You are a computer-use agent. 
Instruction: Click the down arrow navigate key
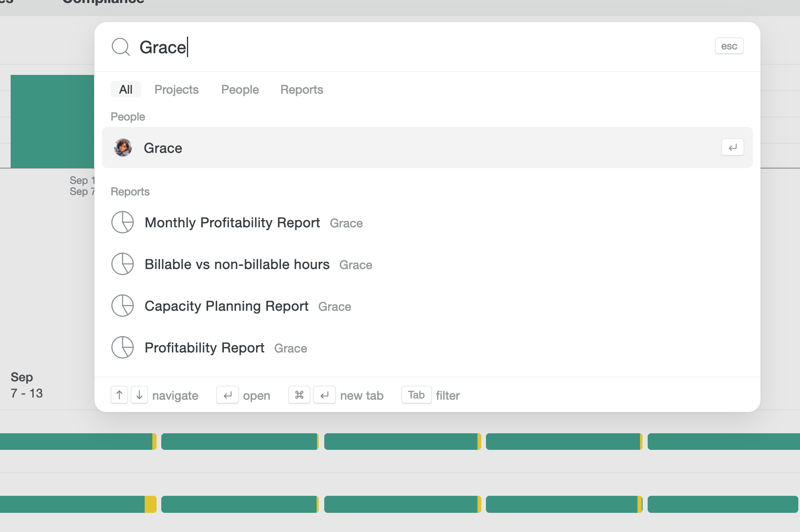[x=139, y=395]
